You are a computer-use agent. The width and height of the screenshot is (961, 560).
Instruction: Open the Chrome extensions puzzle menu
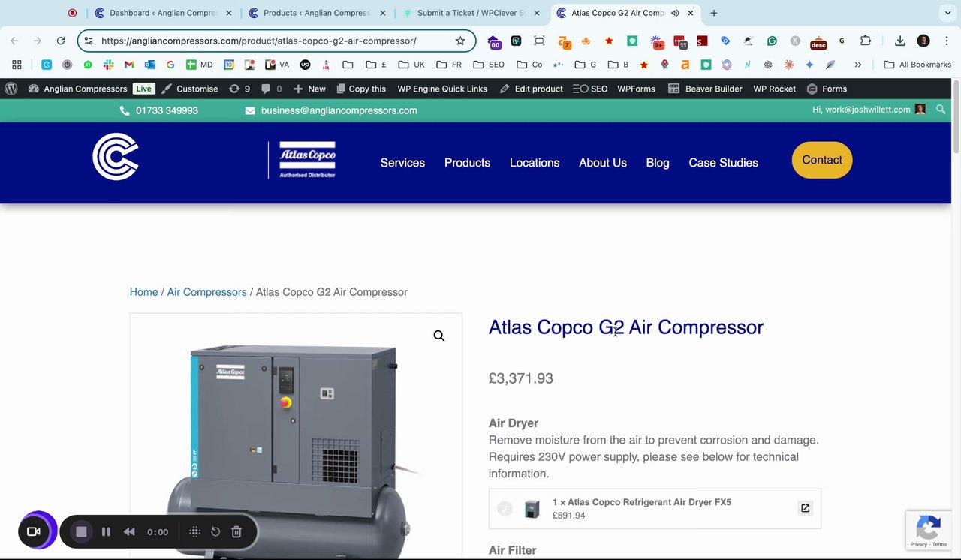(x=866, y=41)
